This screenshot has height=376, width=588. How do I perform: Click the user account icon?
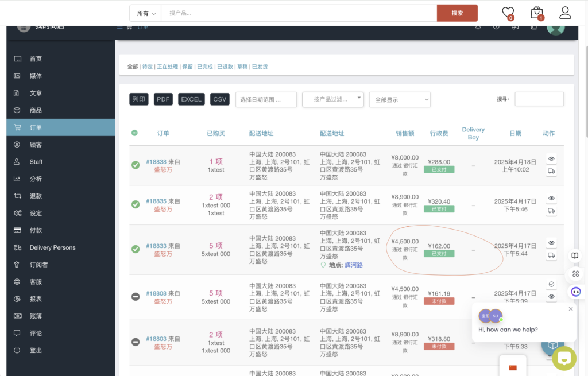point(565,13)
